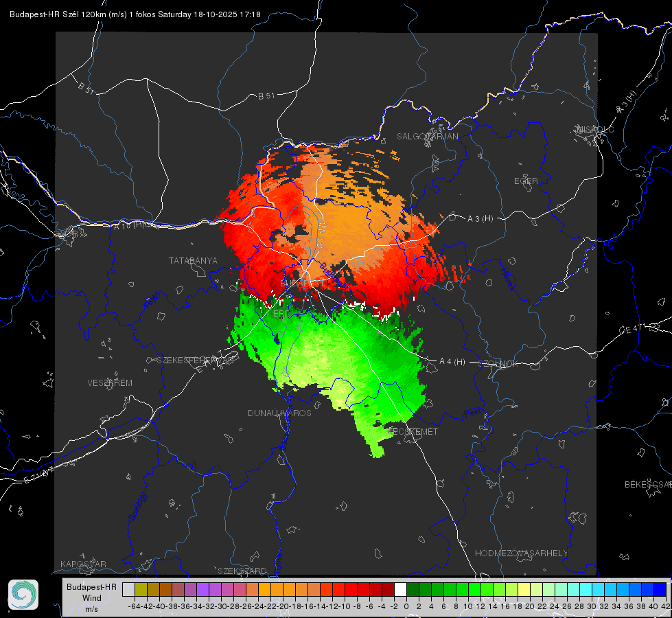Viewport: 672px width, 618px height.
Task: Select the SALGÓTARJÁN city label
Action: pyautogui.click(x=427, y=137)
